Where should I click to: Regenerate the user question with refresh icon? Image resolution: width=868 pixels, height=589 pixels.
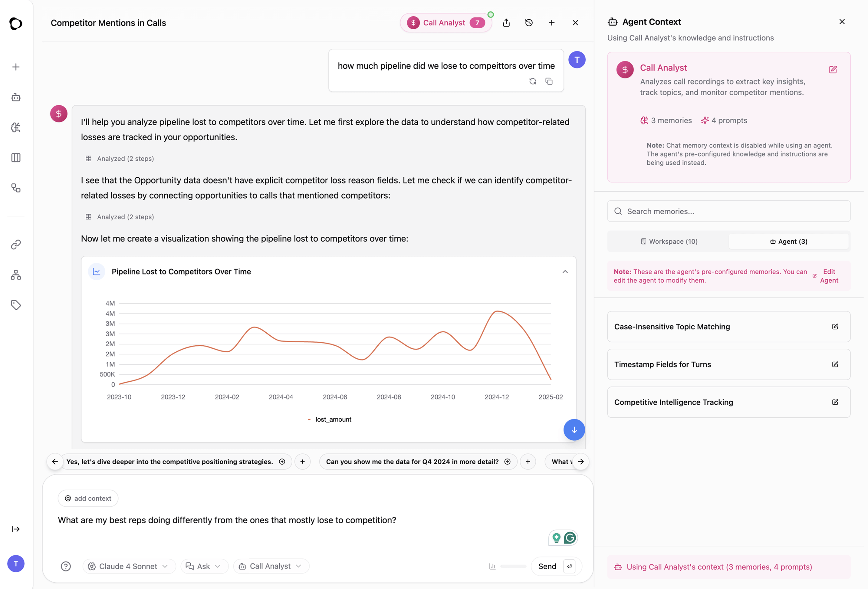point(533,81)
